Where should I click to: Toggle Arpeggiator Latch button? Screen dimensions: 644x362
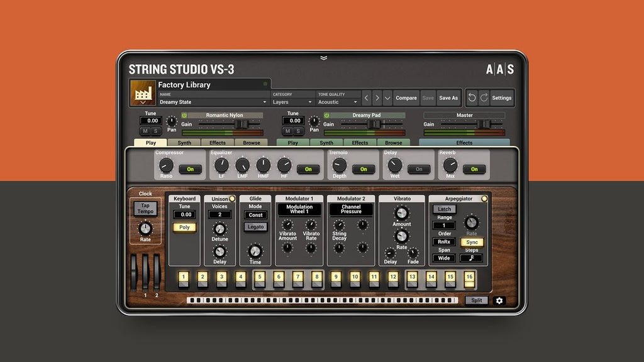pyautogui.click(x=444, y=209)
